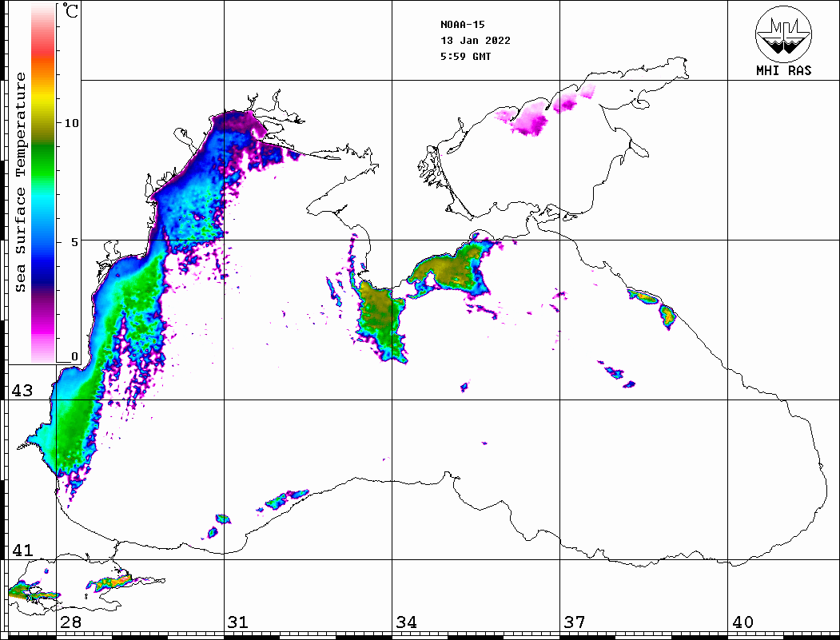Click the '0' tick label on color scale

[x=74, y=356]
